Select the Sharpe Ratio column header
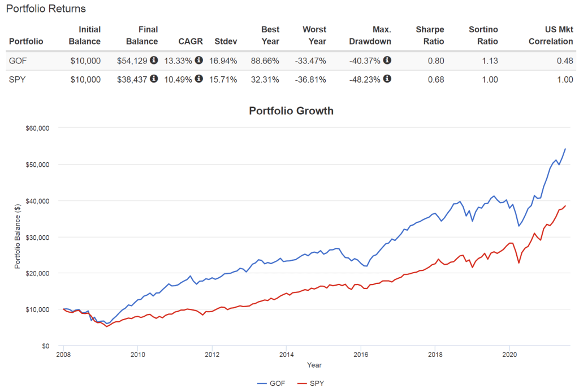The image size is (579, 392). [430, 36]
